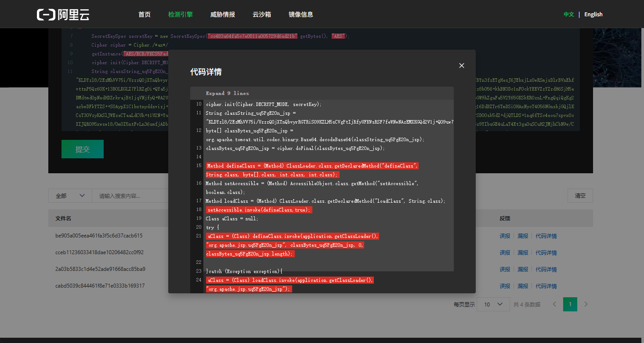This screenshot has height=343, width=644.
Task: Click the 代码详情 dialog title
Action: [206, 72]
